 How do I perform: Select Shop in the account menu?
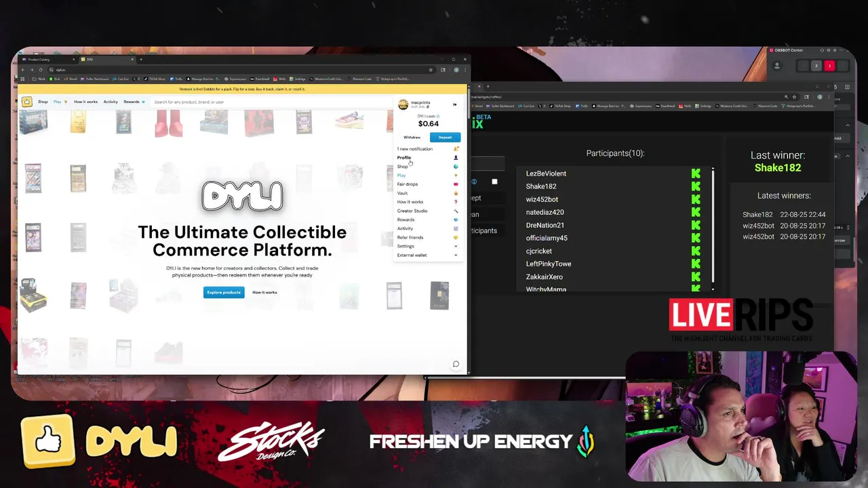(403, 166)
